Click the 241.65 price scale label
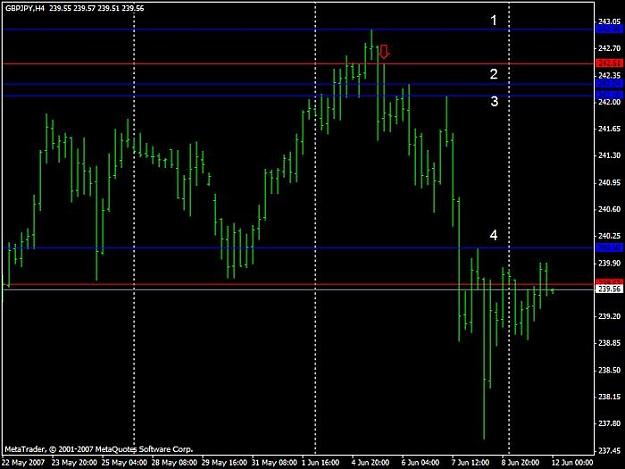The image size is (625, 469). click(x=609, y=129)
